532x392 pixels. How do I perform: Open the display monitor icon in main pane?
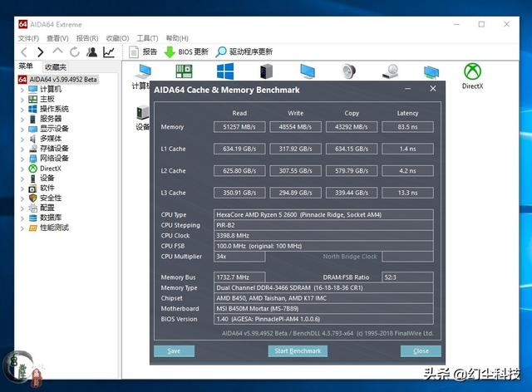[308, 71]
